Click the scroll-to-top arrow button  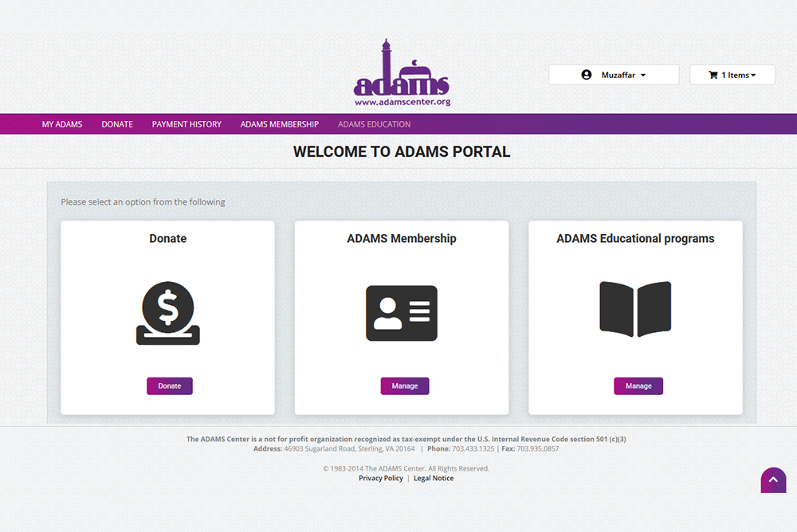[x=773, y=479]
